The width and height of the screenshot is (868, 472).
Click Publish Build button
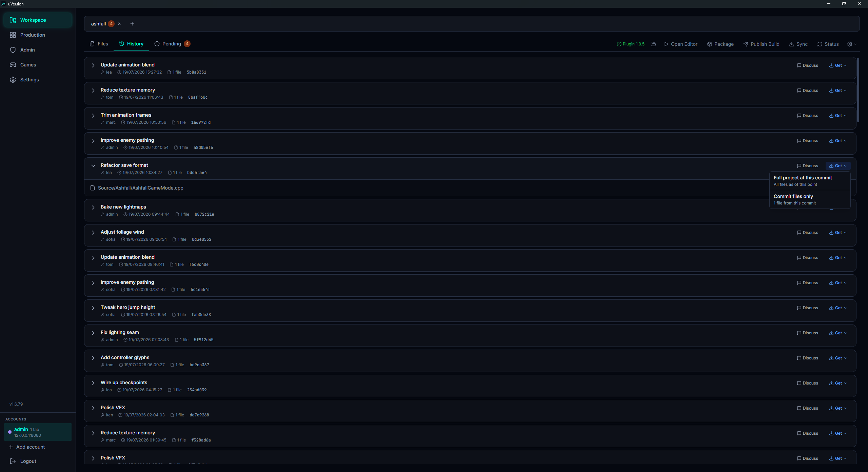click(762, 44)
